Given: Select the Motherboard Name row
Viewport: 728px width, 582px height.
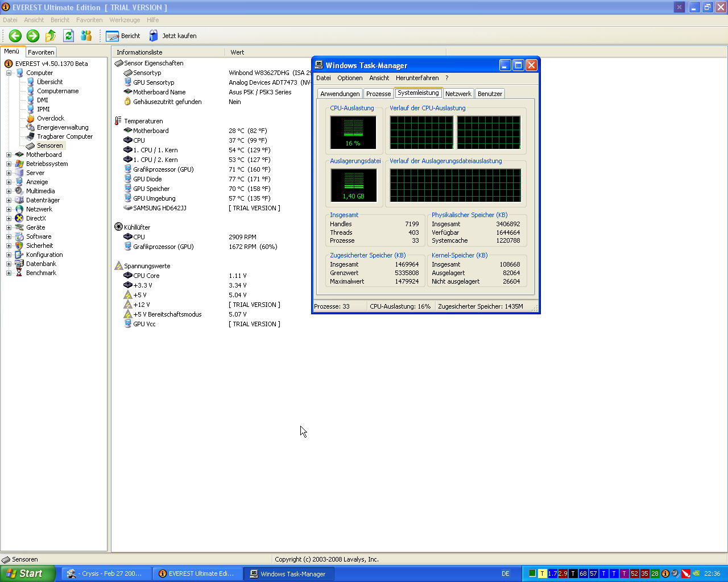Looking at the screenshot, I should click(x=159, y=92).
